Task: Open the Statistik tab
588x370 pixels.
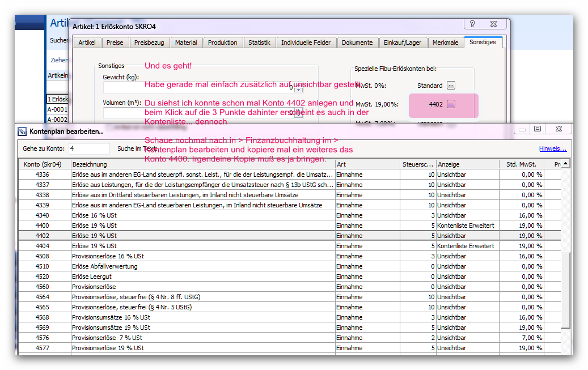Action: pos(259,42)
